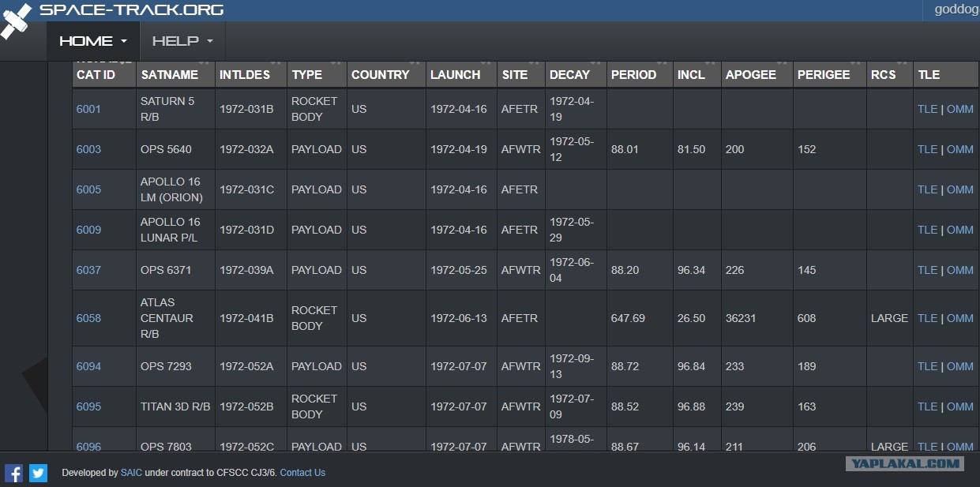Sort table by SATNAME column
This screenshot has width=980, height=487.
click(x=175, y=74)
